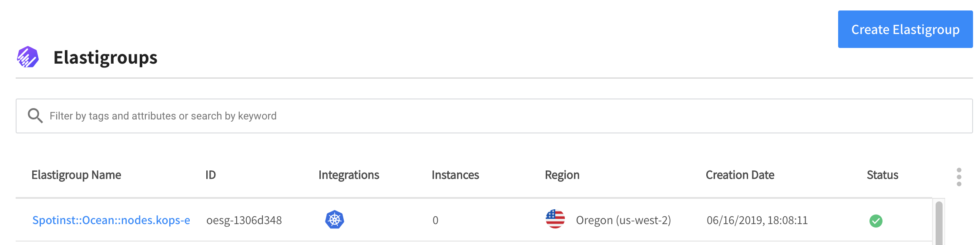
Task: Open the column options three-dot menu
Action: (959, 177)
